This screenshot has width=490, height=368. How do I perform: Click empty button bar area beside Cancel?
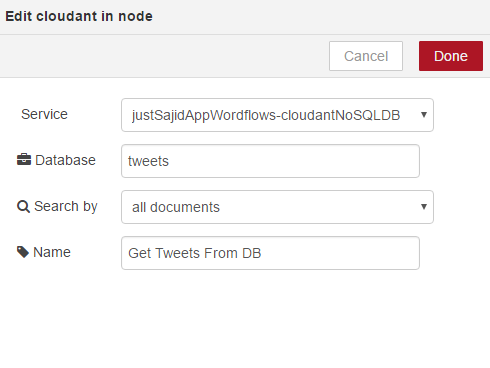[x=167, y=56]
